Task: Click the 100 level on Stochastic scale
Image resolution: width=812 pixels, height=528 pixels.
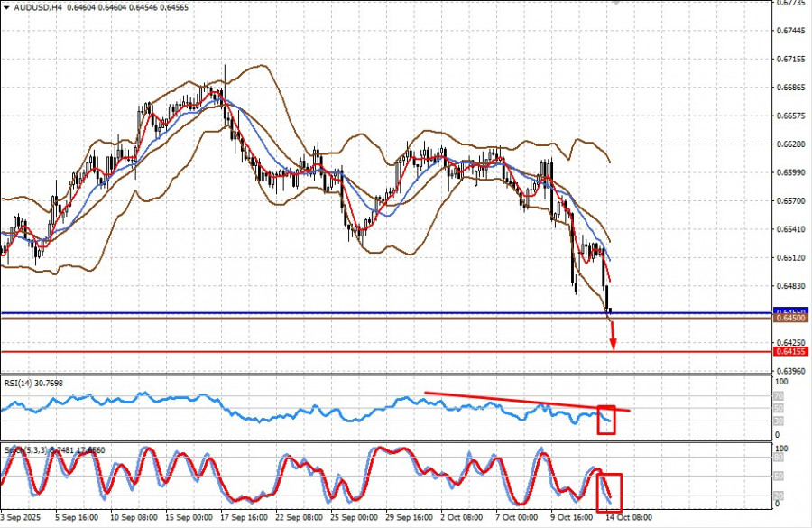Action: [x=781, y=449]
